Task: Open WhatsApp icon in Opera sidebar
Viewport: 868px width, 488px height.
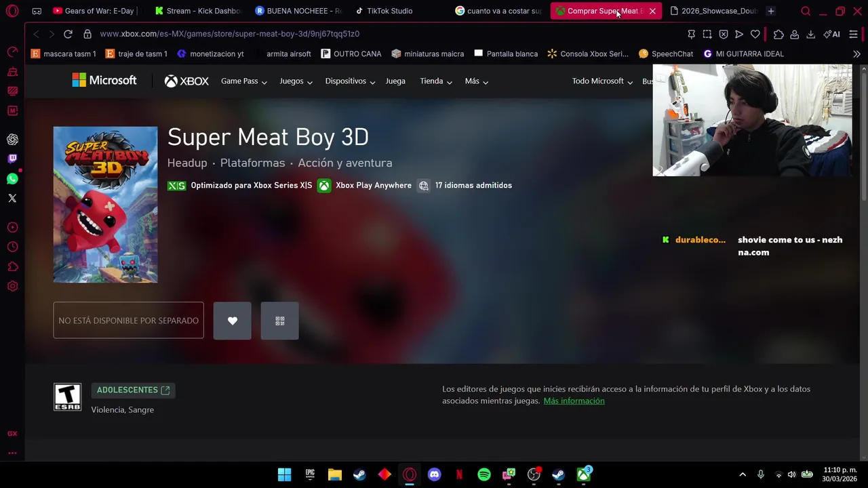Action: 12,179
